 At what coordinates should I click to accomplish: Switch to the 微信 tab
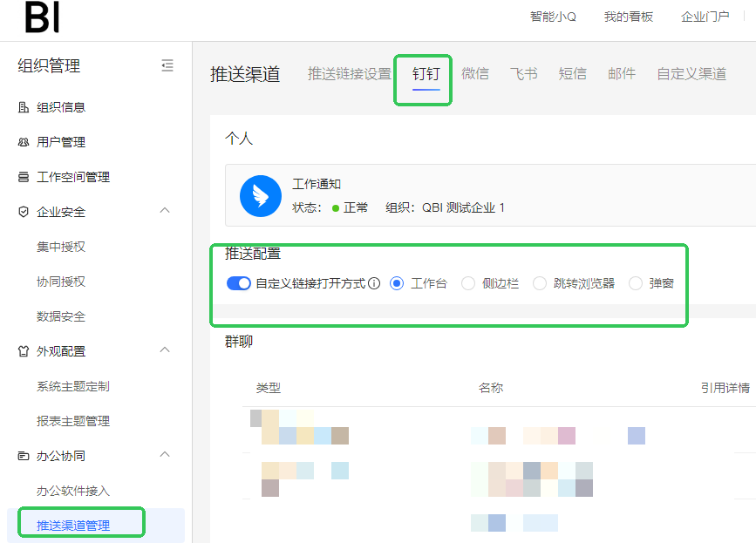pos(475,74)
